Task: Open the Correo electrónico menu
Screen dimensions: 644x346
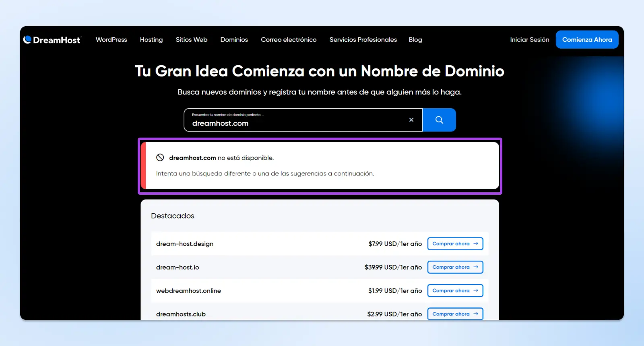Action: (289, 40)
